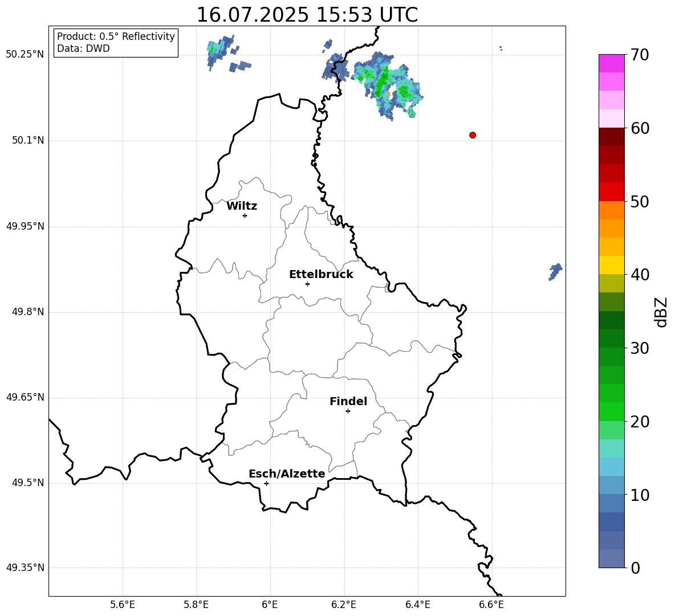Screen dimensions: 675x616
Task: Click the 0 tick label on colorbar
Action: pos(636,568)
